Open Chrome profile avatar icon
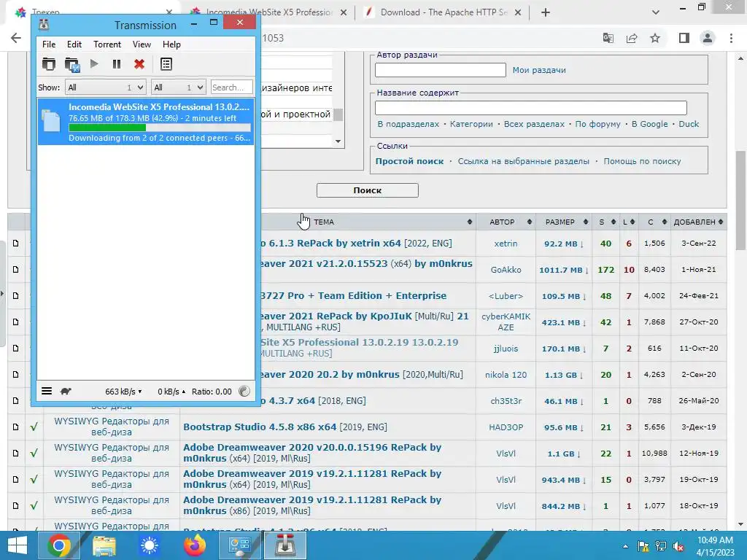The image size is (747, 560). tap(708, 38)
